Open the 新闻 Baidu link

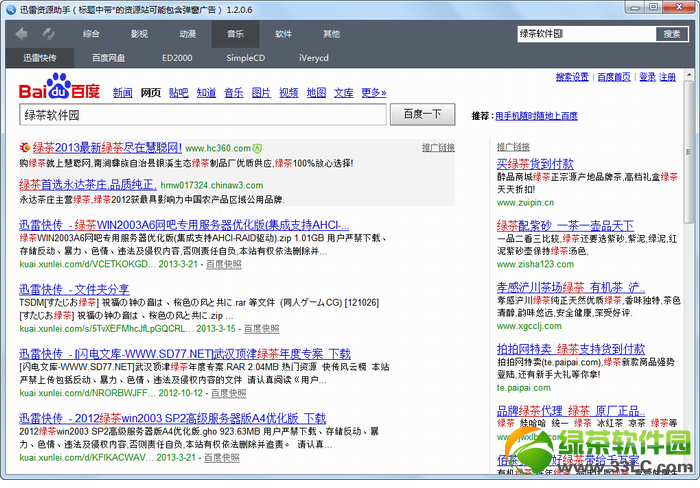tap(123, 92)
